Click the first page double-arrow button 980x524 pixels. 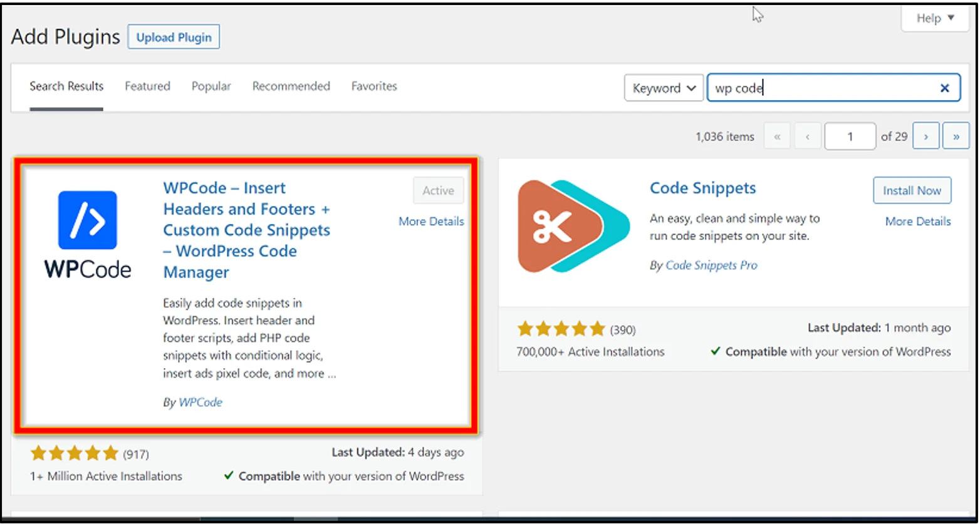click(x=777, y=136)
